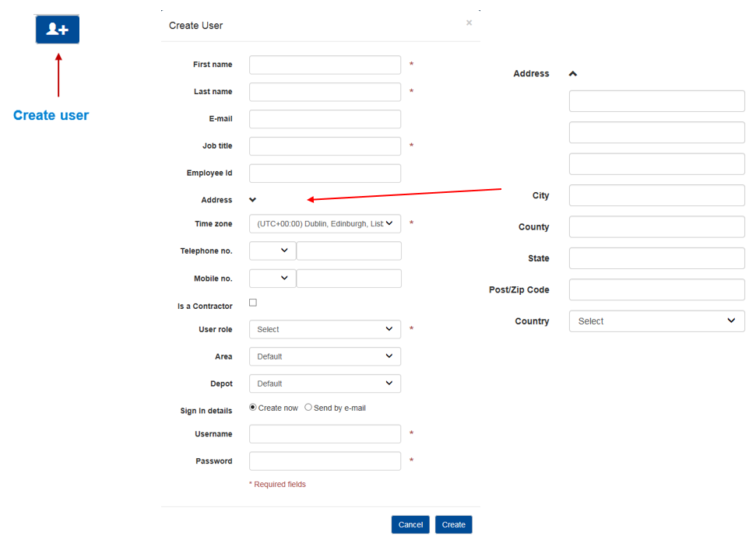This screenshot has width=756, height=550.
Task: Expand the Address section chevron in dialog
Action: click(252, 200)
